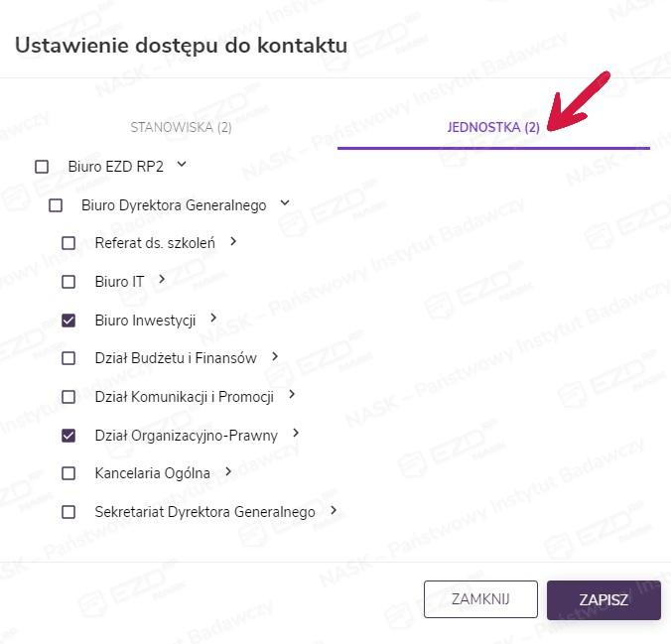This screenshot has height=644, width=671.
Task: Switch to the STANOWISKA tab
Action: (x=182, y=128)
